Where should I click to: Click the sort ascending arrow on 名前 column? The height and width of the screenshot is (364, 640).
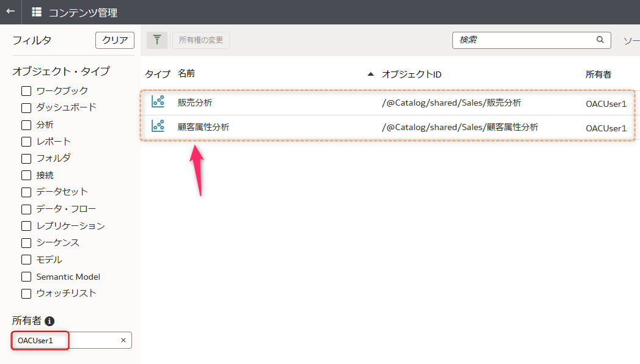click(370, 74)
